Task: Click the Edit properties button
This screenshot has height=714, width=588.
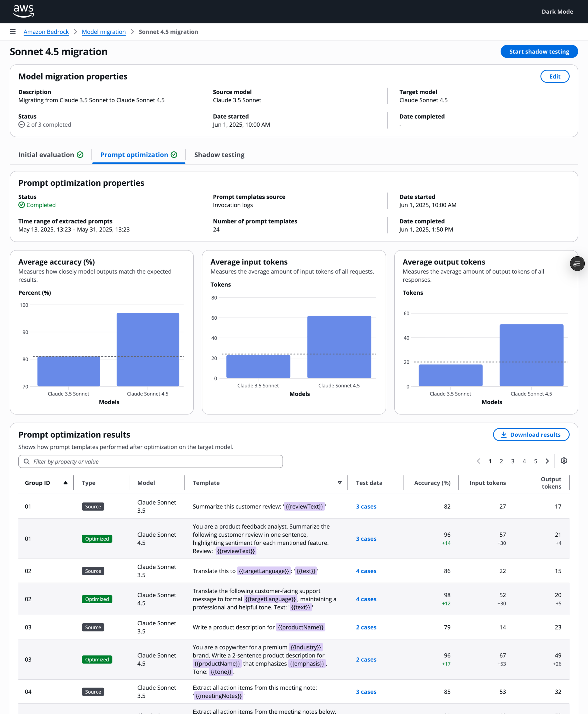Action: 555,76
